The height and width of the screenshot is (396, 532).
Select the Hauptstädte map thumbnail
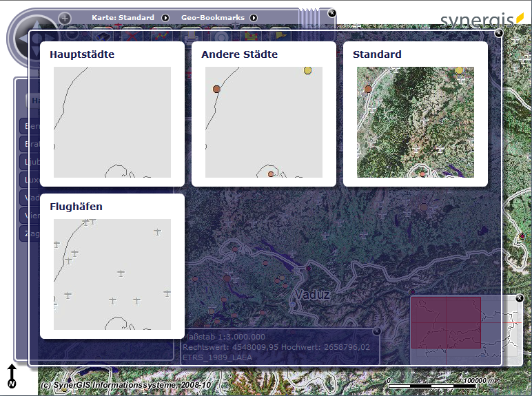tap(112, 122)
